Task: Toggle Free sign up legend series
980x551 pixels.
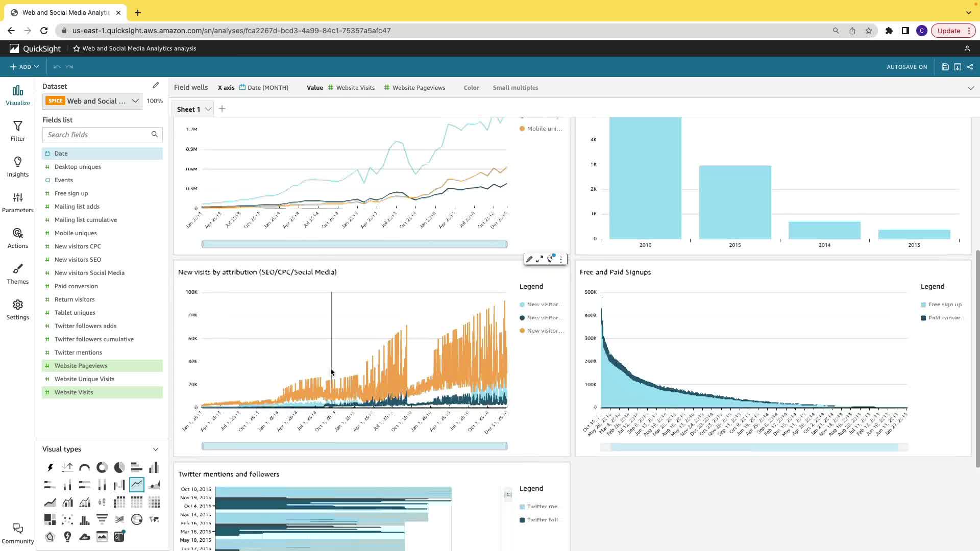Action: click(942, 305)
